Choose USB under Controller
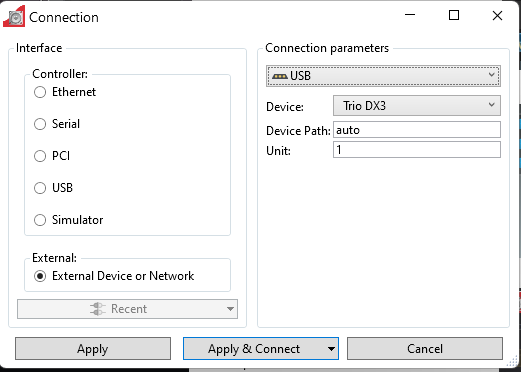This screenshot has height=372, width=521. [x=40, y=188]
